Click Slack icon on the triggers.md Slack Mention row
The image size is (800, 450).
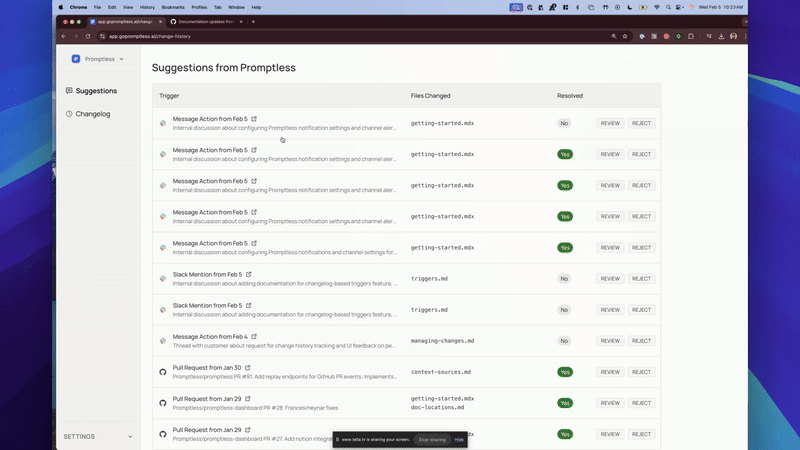pyautogui.click(x=163, y=279)
